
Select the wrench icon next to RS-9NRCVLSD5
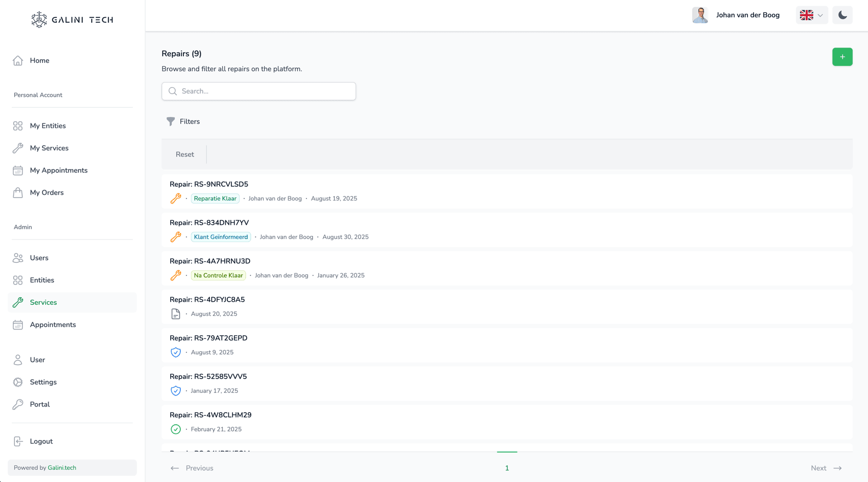click(176, 198)
